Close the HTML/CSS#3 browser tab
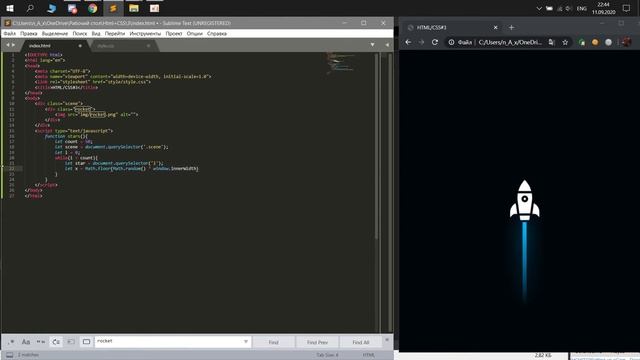Viewport: 640px width, 360px height. pos(496,27)
